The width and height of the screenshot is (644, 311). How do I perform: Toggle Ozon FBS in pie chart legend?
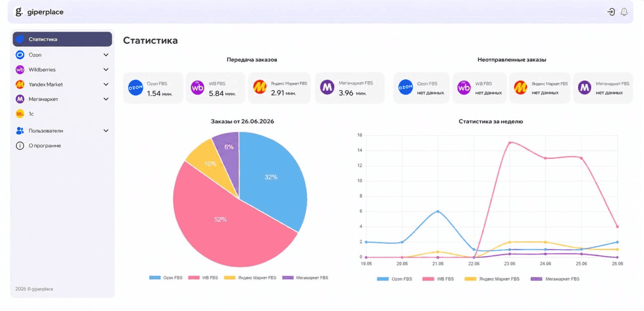[166, 277]
